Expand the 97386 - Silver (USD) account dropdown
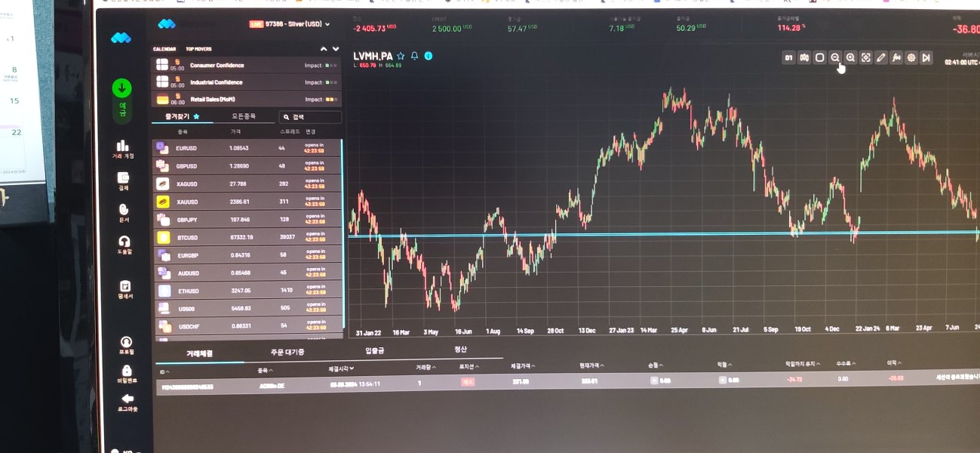Image resolution: width=980 pixels, height=453 pixels. click(290, 24)
